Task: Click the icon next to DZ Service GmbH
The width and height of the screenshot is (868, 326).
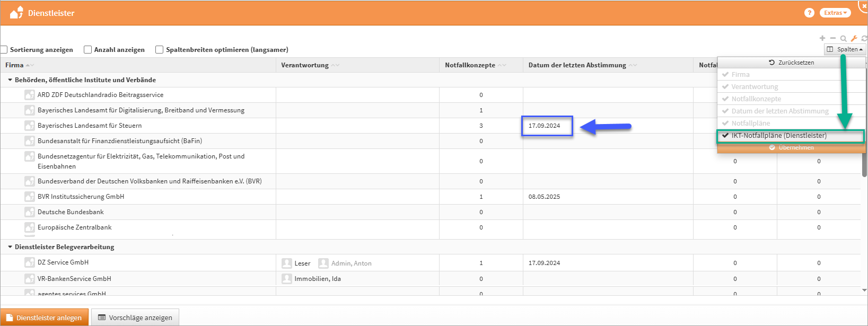Action: (x=30, y=262)
